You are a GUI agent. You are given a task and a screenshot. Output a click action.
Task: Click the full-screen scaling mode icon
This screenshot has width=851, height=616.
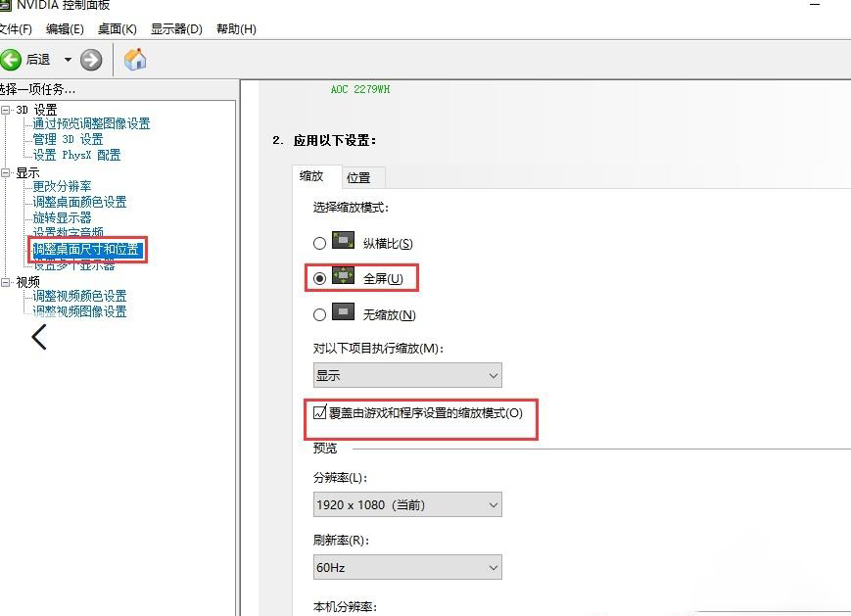(343, 275)
